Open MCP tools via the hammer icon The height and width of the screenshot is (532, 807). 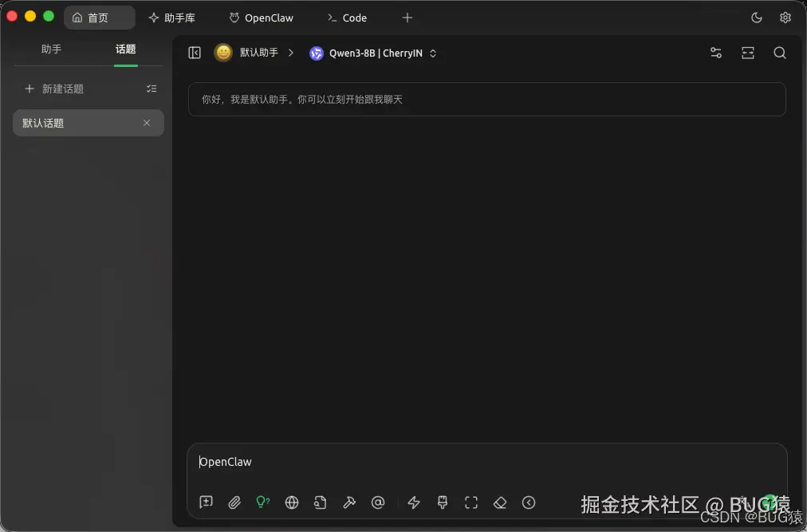[x=349, y=502]
